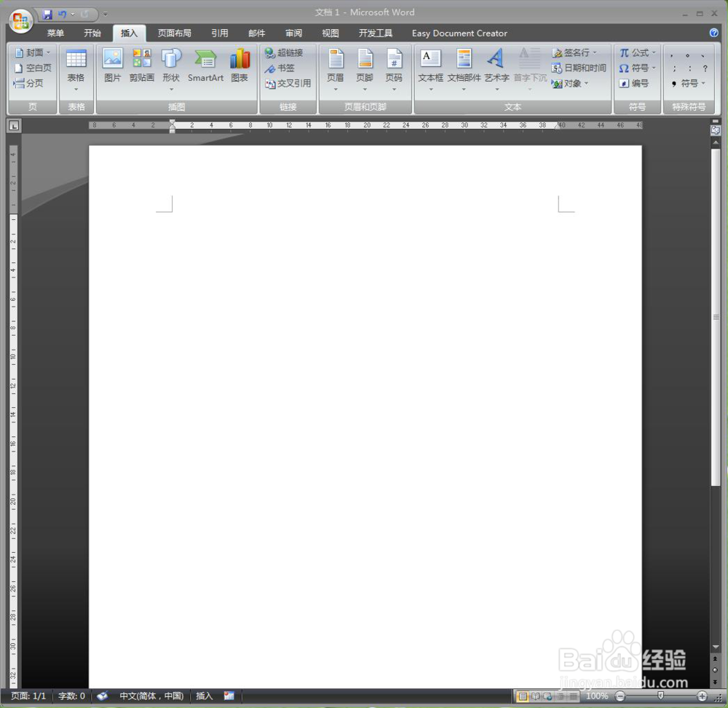728x708 pixels.
Task: Open the Footer (页脚) gallery
Action: (x=365, y=70)
